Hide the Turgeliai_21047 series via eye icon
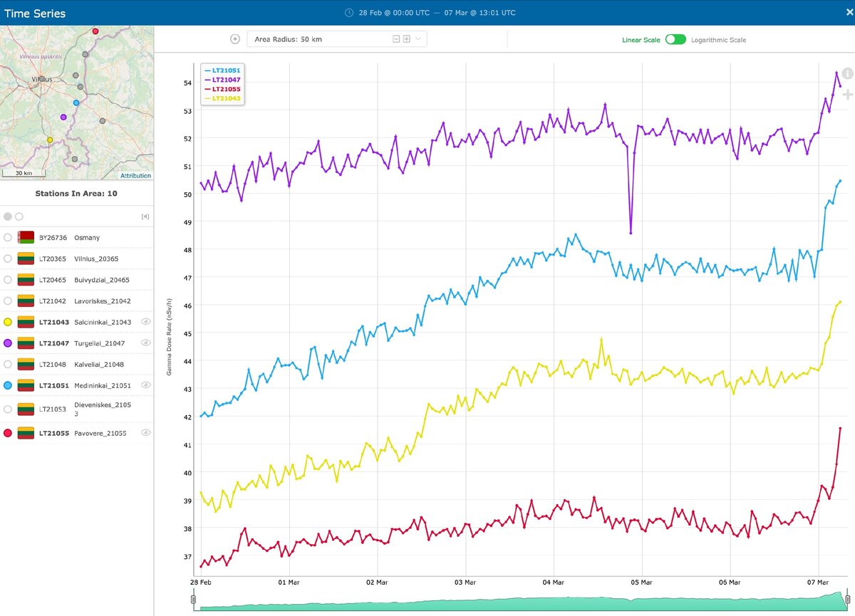The image size is (855, 616). [x=145, y=343]
